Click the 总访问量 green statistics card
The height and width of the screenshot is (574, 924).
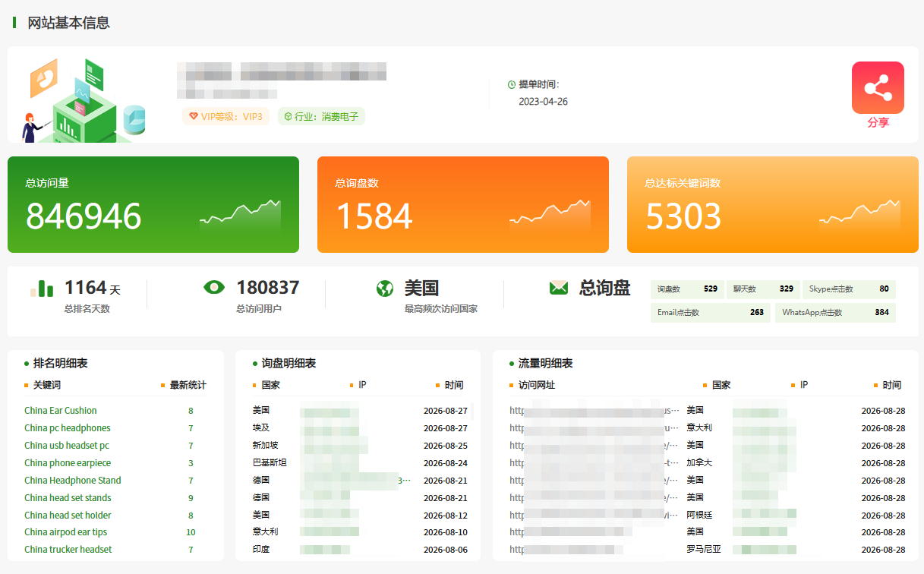(x=153, y=204)
